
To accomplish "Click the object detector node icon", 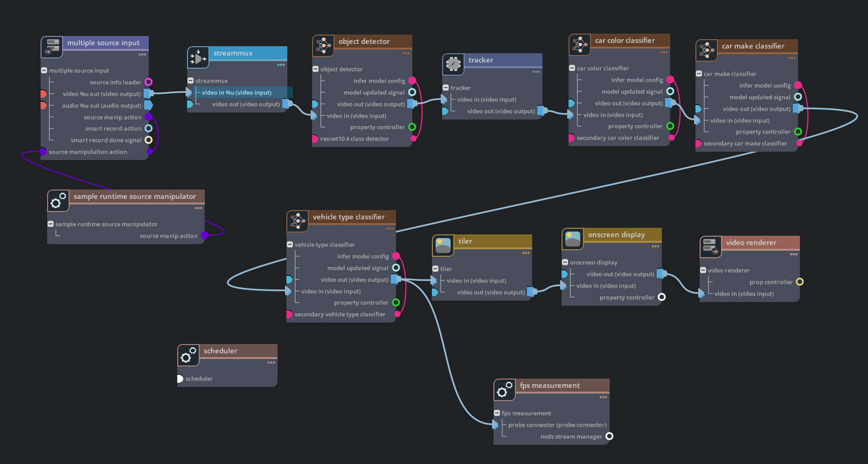I will click(323, 46).
